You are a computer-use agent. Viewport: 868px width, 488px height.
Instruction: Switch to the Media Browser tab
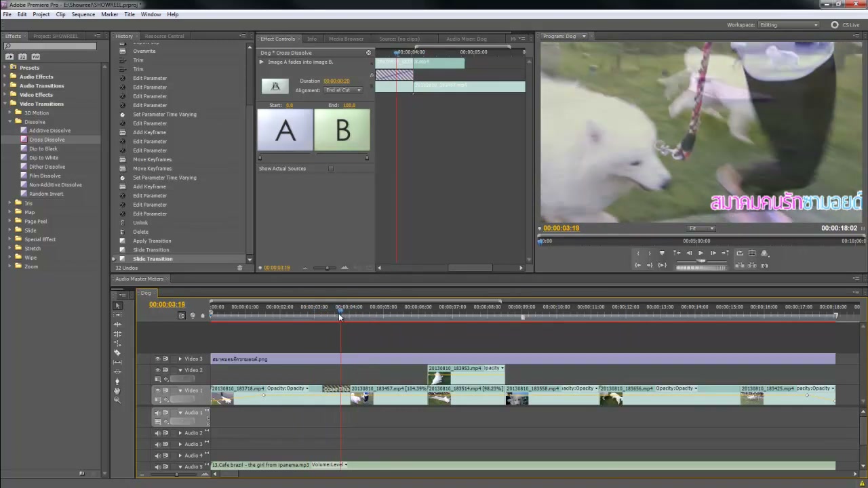click(x=346, y=39)
